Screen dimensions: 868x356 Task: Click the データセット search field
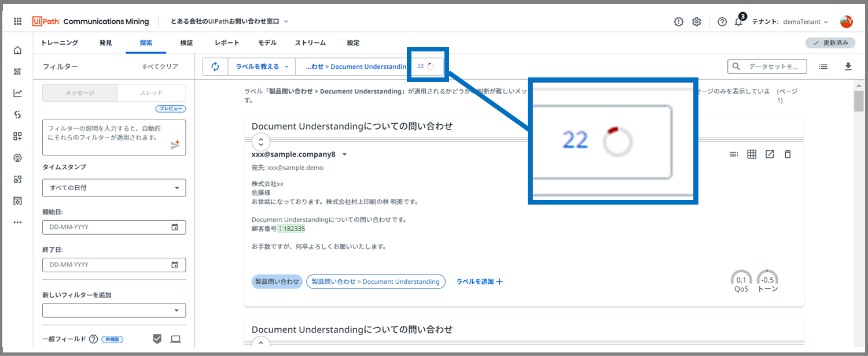[767, 66]
